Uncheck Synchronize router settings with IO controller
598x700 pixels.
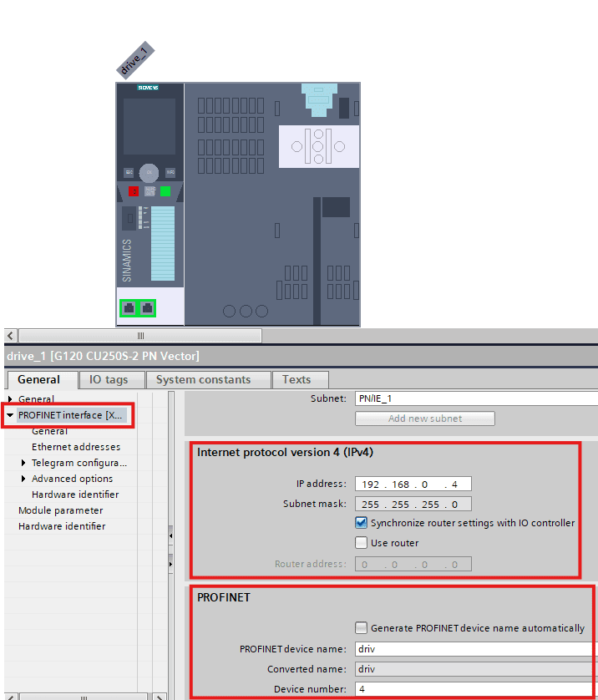[x=361, y=523]
